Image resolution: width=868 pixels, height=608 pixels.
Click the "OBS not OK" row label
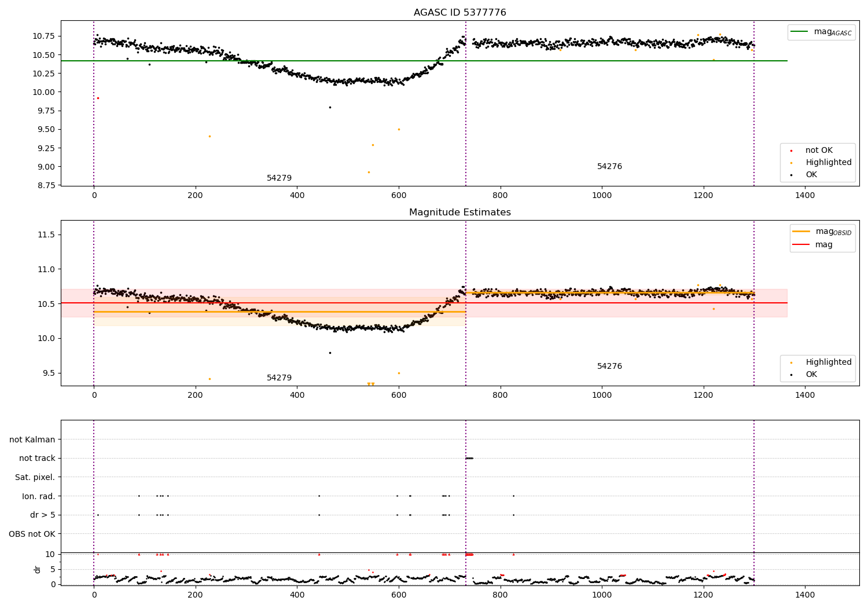click(32, 534)
